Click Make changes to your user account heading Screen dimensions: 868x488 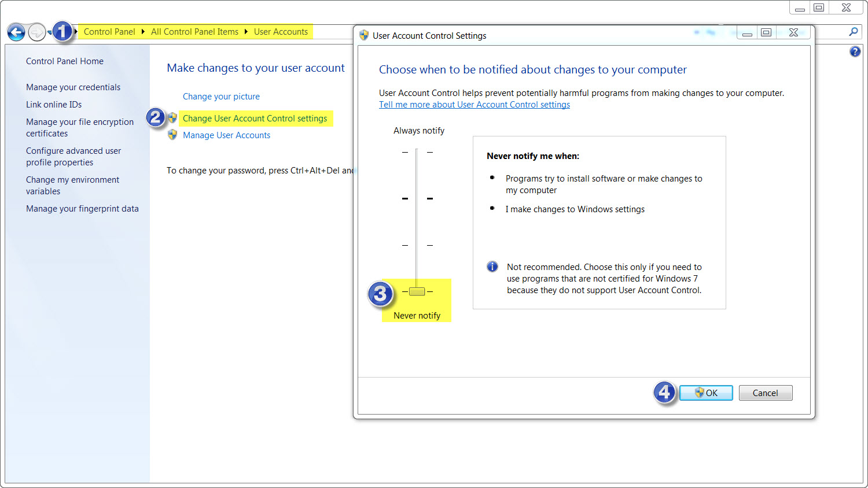pyautogui.click(x=256, y=68)
